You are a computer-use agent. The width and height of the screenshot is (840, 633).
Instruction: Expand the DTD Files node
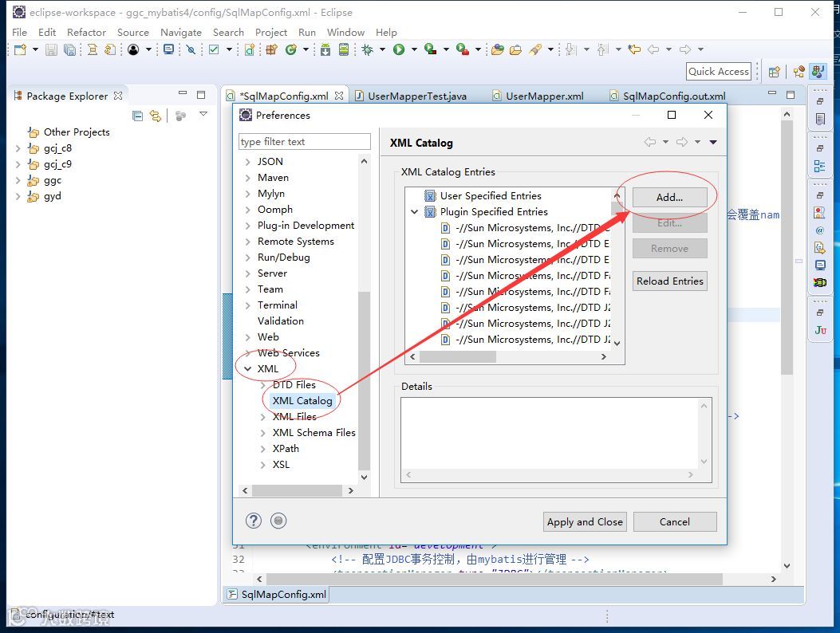point(262,385)
